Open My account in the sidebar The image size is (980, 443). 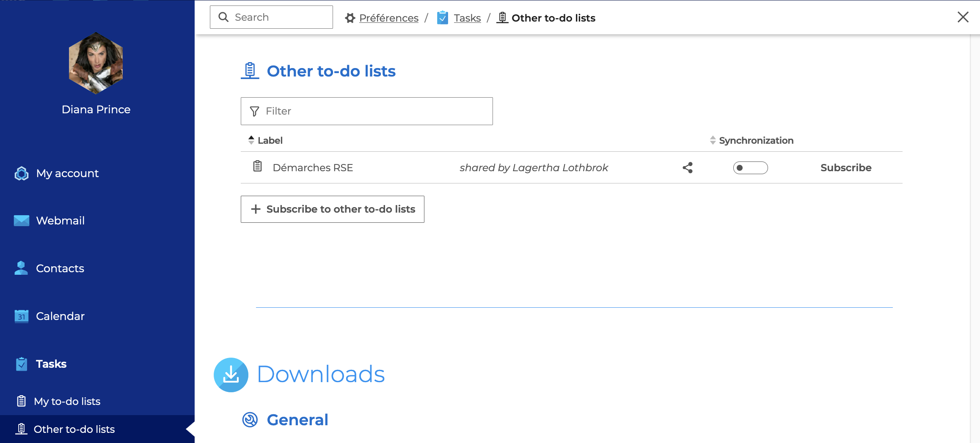tap(67, 173)
